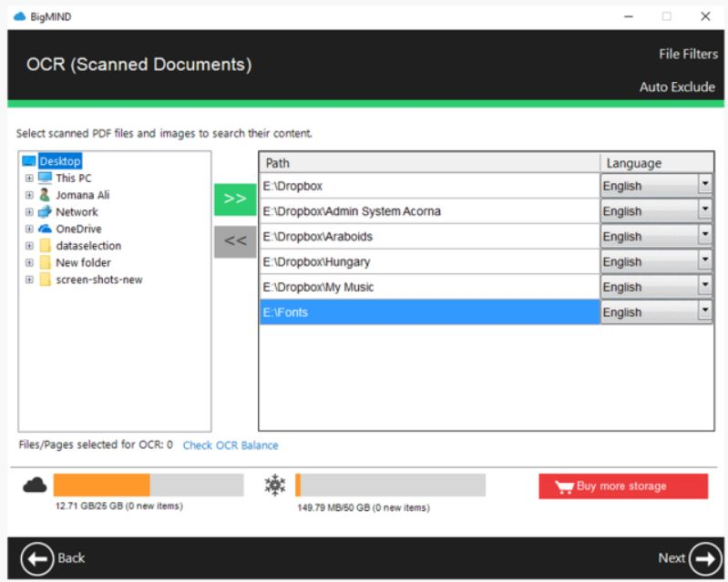Screen dimensions: 728x582
Task: Open language dropdown for Hungary row
Action: pos(705,260)
